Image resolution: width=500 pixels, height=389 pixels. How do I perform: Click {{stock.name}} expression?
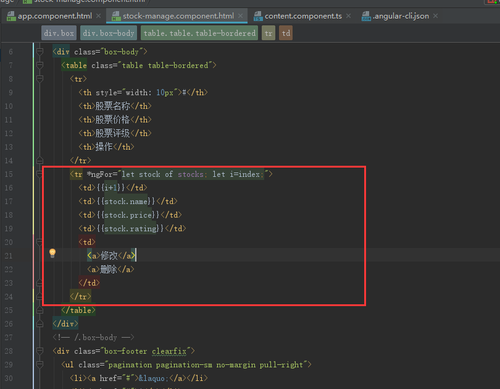(x=126, y=202)
